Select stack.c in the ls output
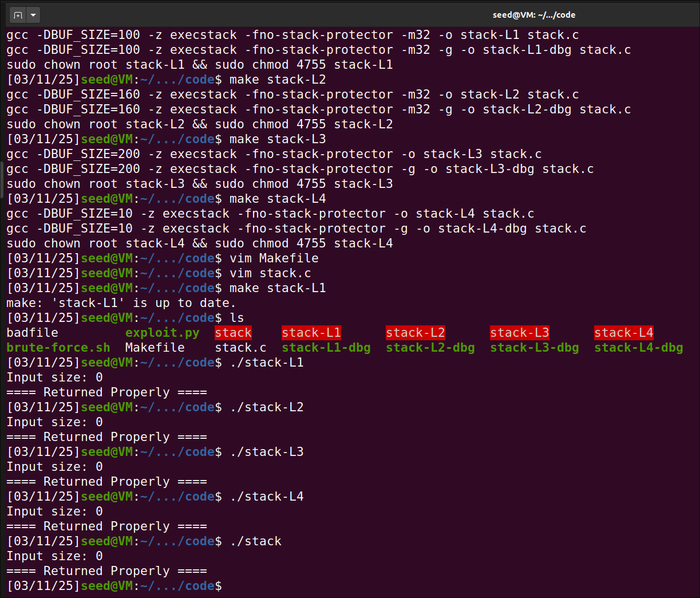Viewport: 700px width, 598px height. coord(241,348)
